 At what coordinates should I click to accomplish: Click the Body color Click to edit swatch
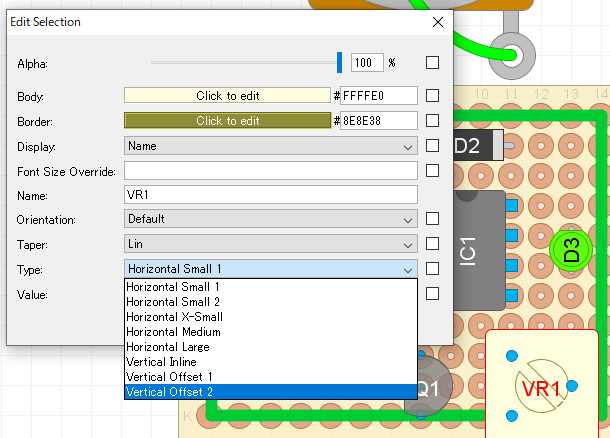pyautogui.click(x=228, y=96)
